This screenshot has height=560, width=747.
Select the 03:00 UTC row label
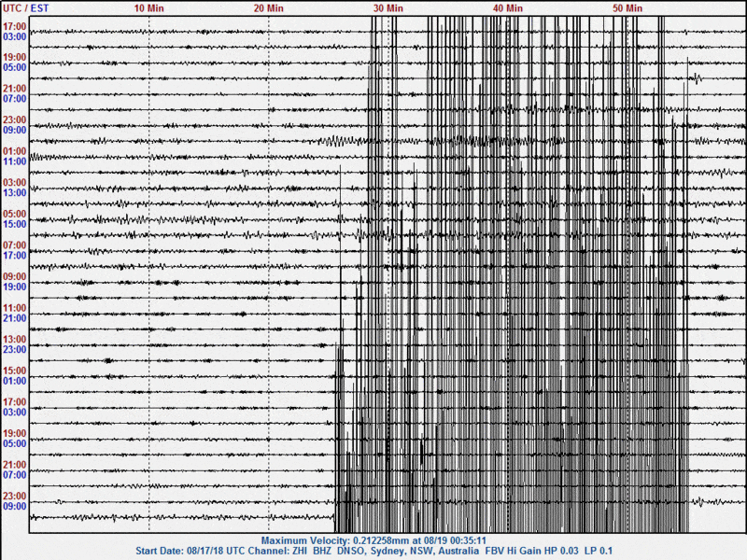[x=14, y=183]
